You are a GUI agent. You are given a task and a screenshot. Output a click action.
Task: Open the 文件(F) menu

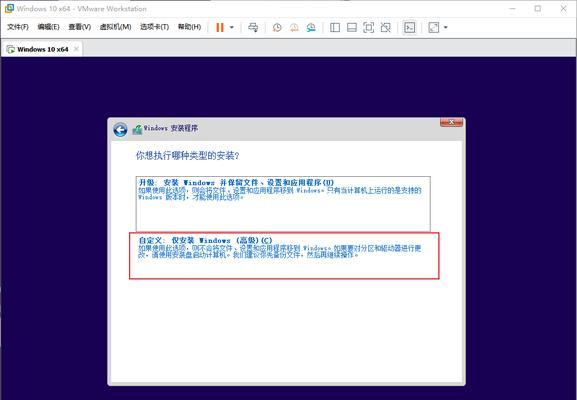18,27
